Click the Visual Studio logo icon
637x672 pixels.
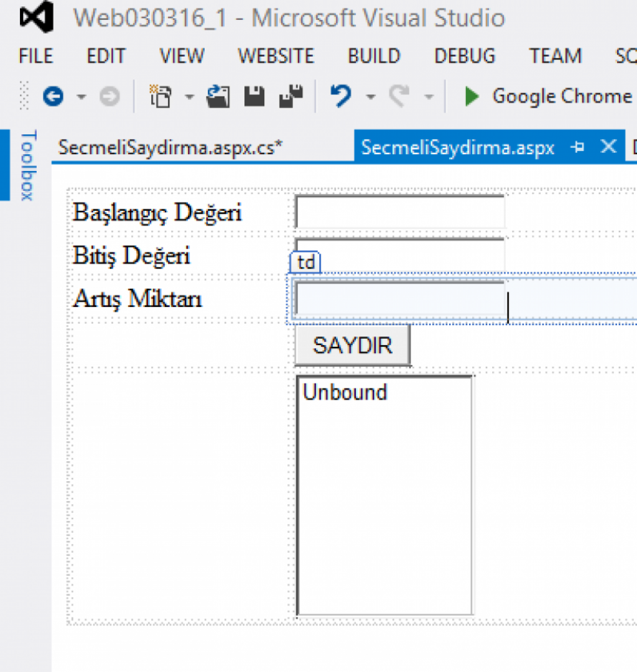click(37, 17)
